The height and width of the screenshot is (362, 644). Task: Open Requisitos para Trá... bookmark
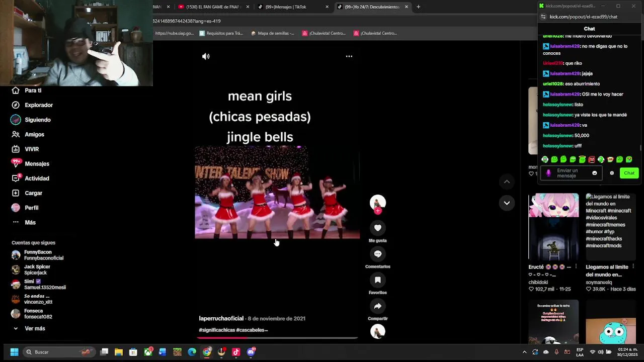tap(221, 33)
